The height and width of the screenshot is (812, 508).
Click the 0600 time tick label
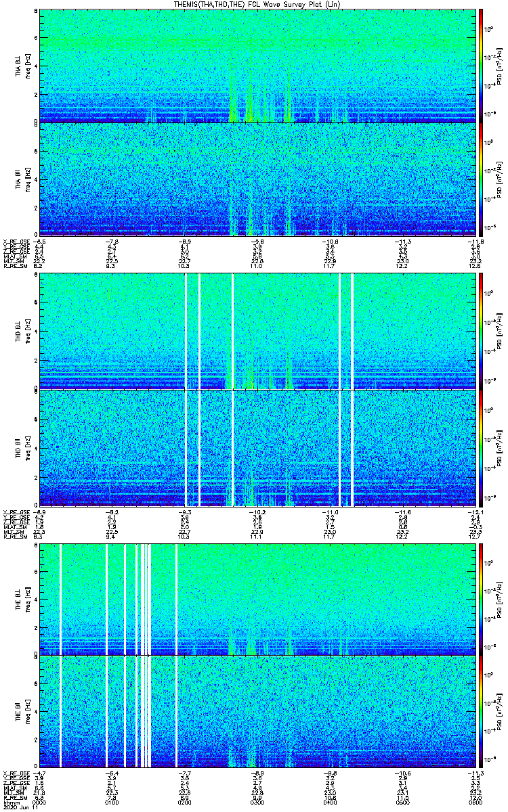[477, 802]
